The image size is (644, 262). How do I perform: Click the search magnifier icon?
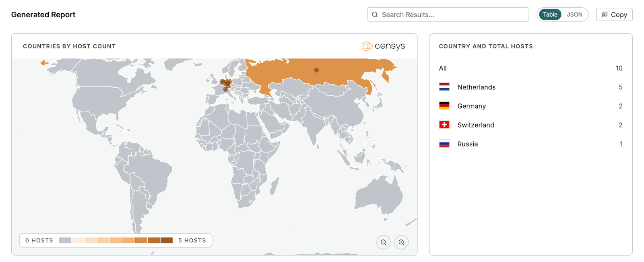point(375,14)
